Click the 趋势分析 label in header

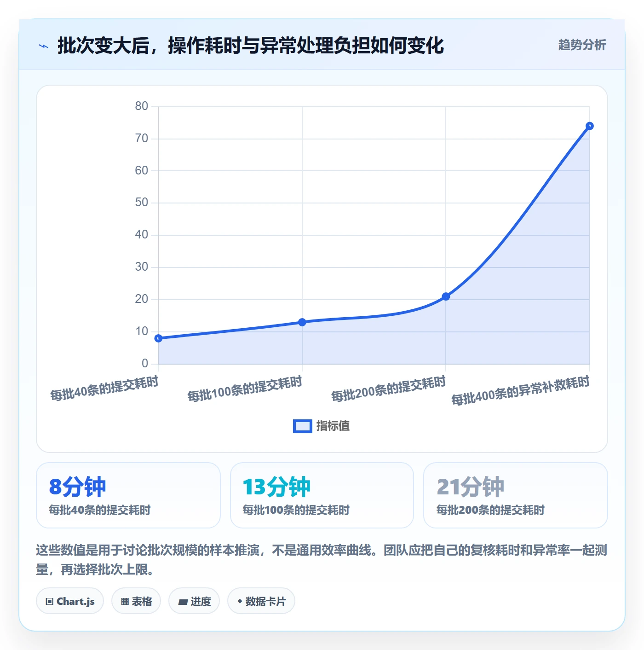click(x=582, y=45)
